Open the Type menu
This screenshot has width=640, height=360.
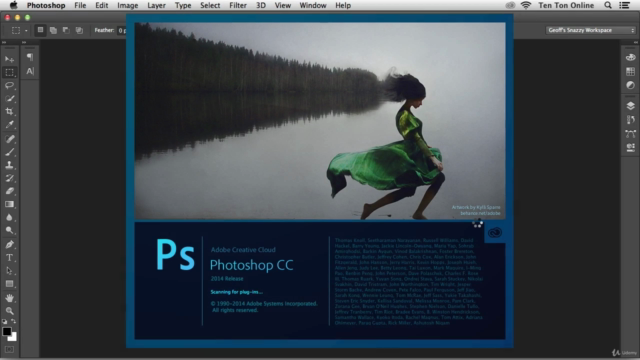point(183,5)
